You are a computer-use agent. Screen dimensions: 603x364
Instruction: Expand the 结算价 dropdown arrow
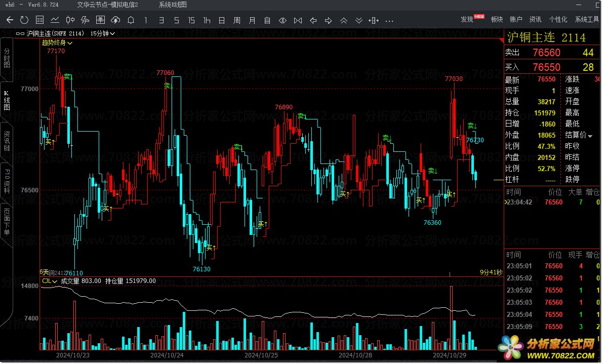point(590,136)
